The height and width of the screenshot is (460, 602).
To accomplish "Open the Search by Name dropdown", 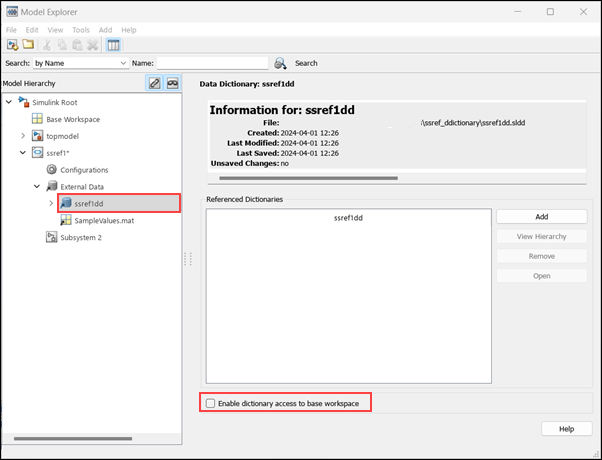I will (81, 63).
